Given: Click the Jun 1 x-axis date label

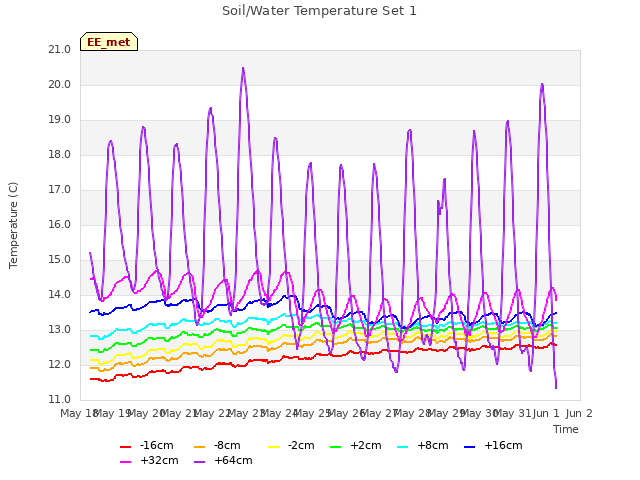Looking at the screenshot, I should [546, 413].
